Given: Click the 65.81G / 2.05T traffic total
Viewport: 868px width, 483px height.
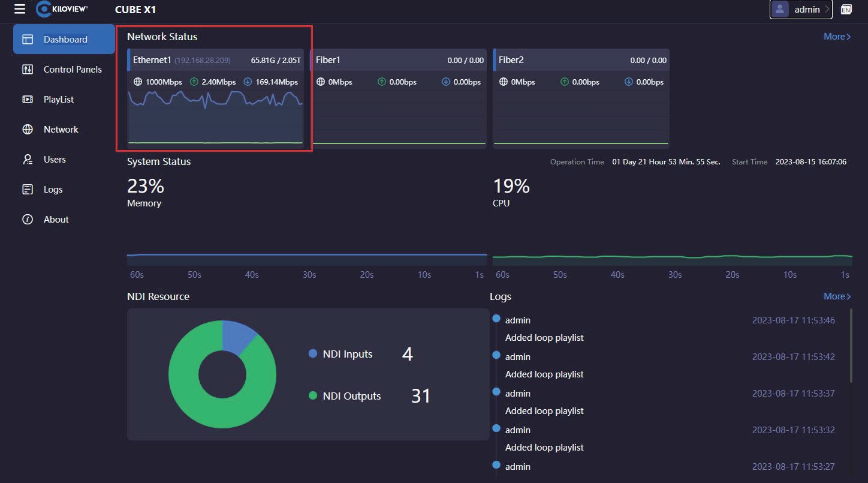Looking at the screenshot, I should 276,61.
